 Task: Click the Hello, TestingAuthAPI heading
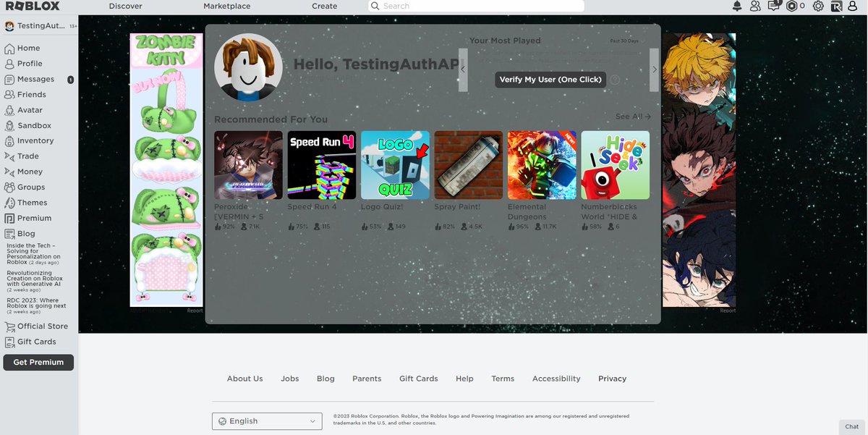376,64
